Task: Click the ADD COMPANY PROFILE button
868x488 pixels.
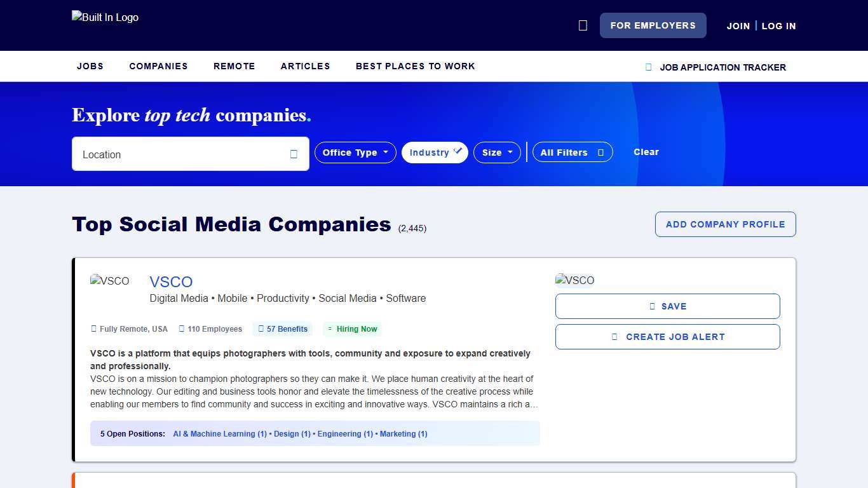Action: click(x=725, y=224)
